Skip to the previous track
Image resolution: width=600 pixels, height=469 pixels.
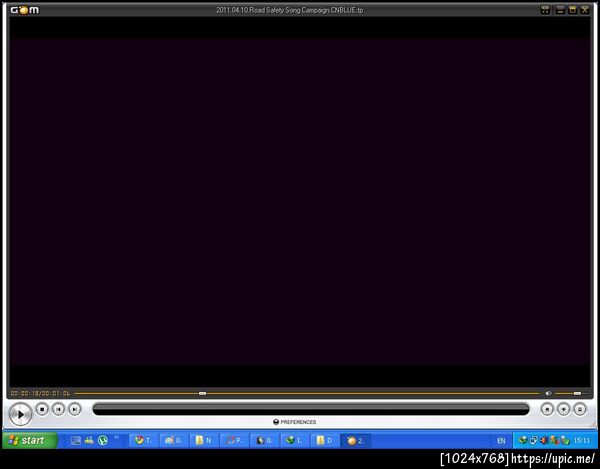(x=58, y=409)
